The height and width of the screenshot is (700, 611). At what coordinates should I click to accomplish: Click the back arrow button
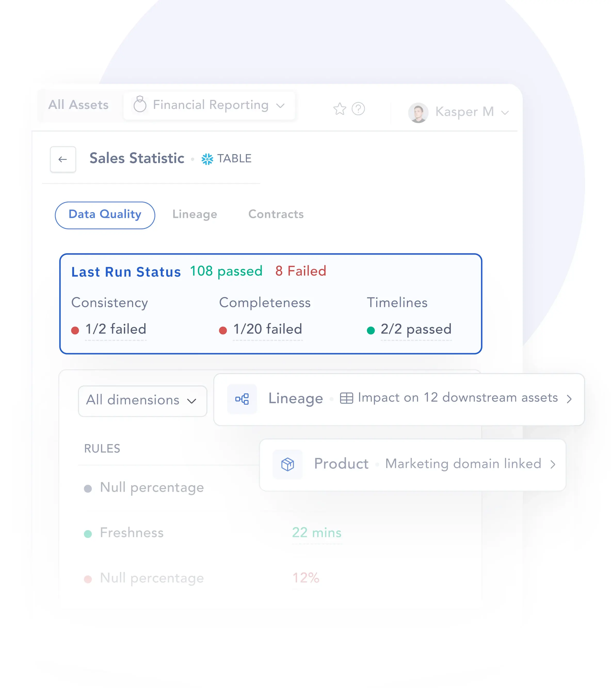coord(63,159)
